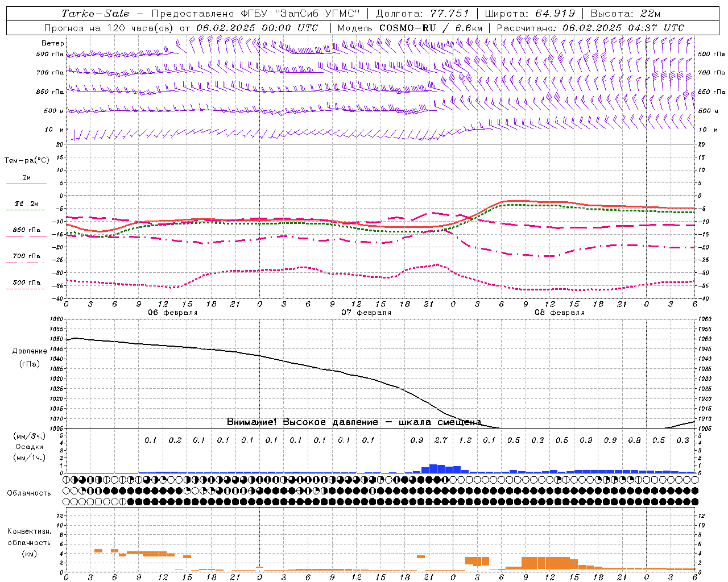Click the 10 м wind level label on the right
Image resolution: width=728 pixels, height=582 pixels.
pyautogui.click(x=709, y=130)
